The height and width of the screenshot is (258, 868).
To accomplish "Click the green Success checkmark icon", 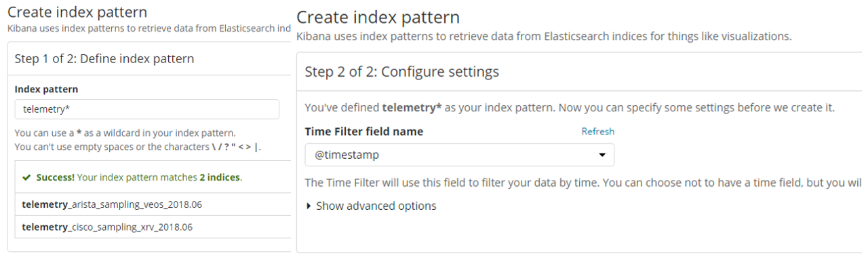I will [26, 178].
